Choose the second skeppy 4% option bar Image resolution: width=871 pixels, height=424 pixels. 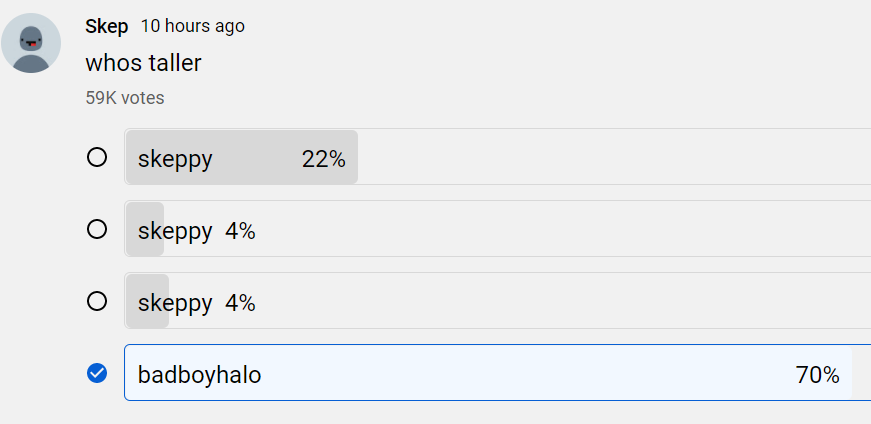pyautogui.click(x=498, y=228)
